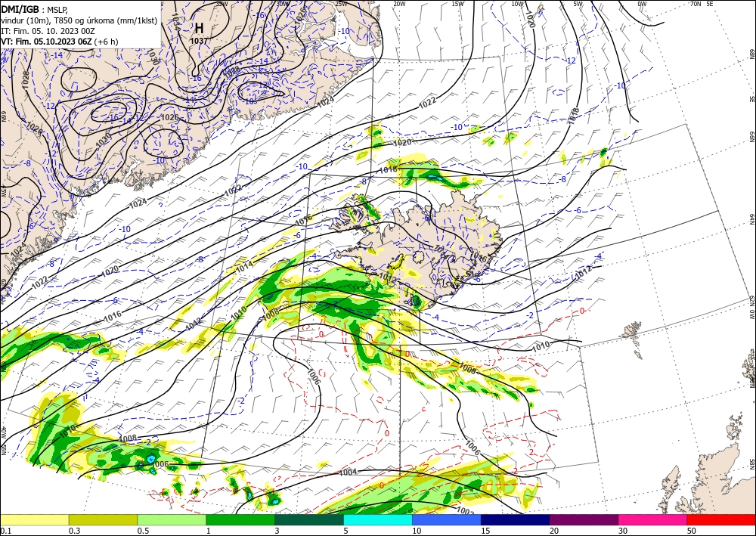Click the yellow 0.1–0.3 mm legend swatch
756x536 pixels.
point(34,519)
